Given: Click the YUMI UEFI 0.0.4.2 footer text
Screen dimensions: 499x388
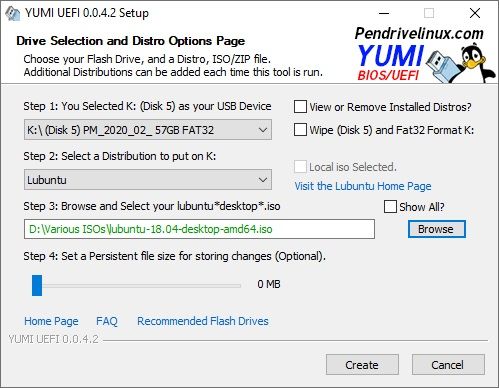Looking at the screenshot, I should [x=53, y=339].
